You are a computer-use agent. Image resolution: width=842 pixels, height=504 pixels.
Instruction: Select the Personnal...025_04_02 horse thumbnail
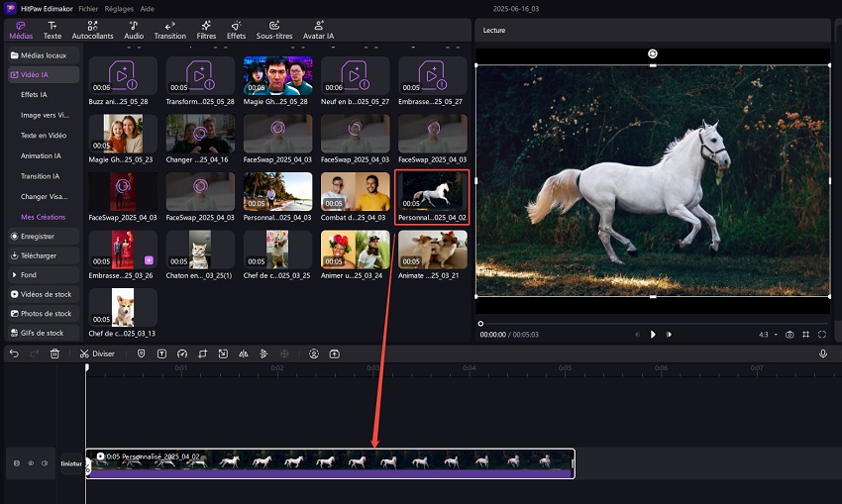pyautogui.click(x=432, y=192)
